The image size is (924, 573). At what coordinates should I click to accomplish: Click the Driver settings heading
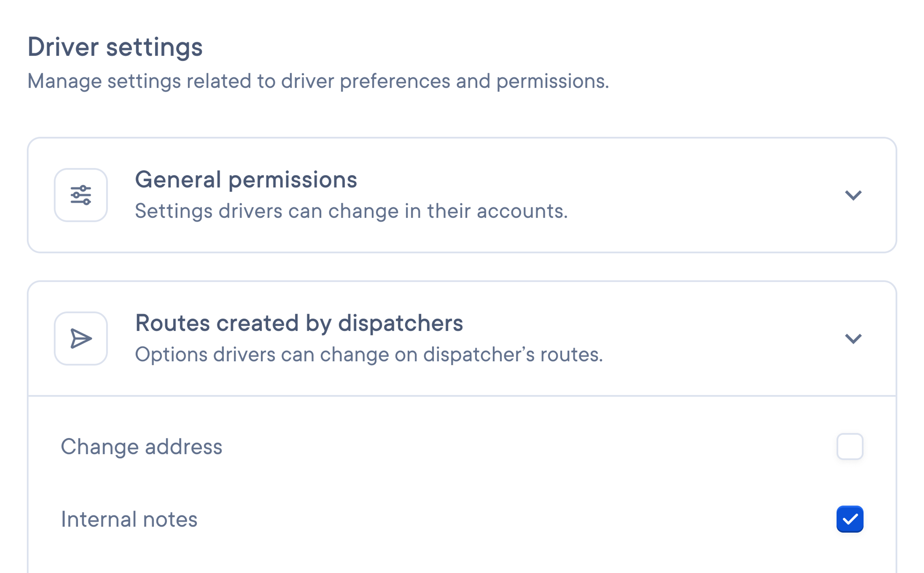click(x=116, y=47)
